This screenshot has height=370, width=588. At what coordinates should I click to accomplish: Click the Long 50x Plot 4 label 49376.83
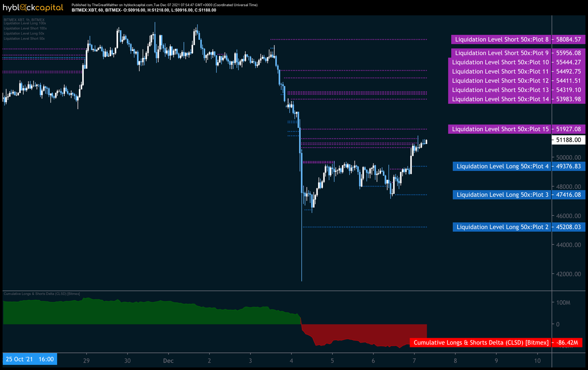coord(519,167)
